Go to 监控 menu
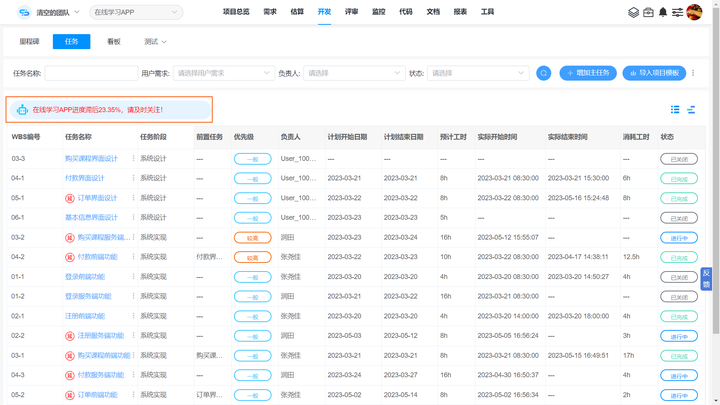 (378, 12)
